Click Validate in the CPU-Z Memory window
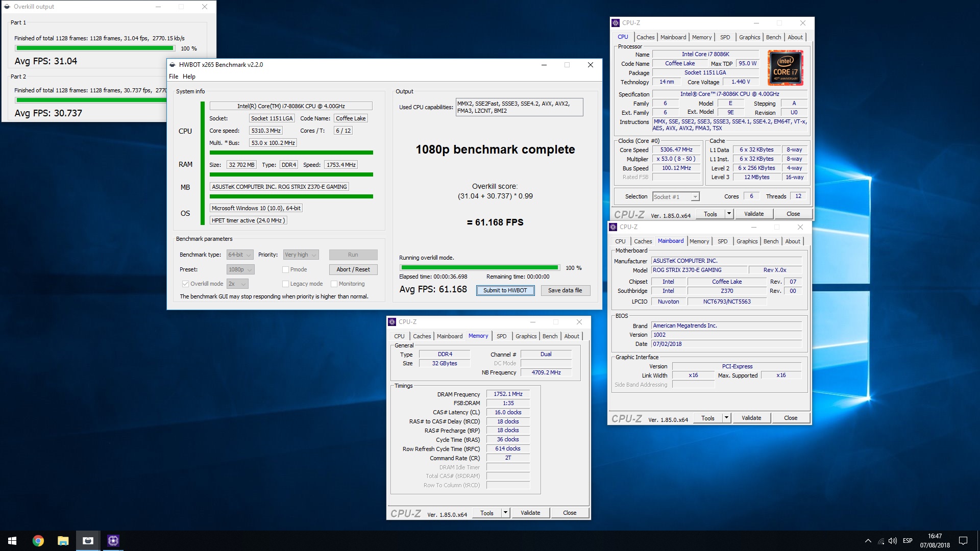The width and height of the screenshot is (980, 551). point(530,513)
